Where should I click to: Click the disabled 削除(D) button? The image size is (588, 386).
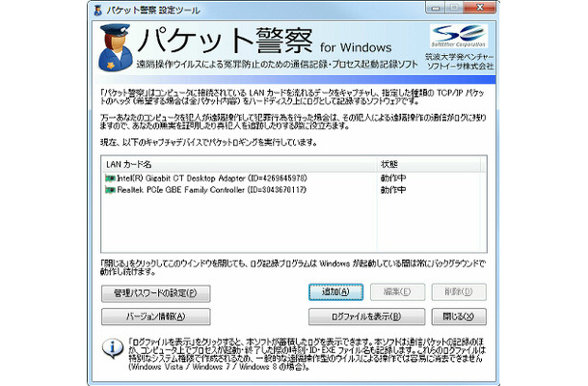[x=459, y=291]
